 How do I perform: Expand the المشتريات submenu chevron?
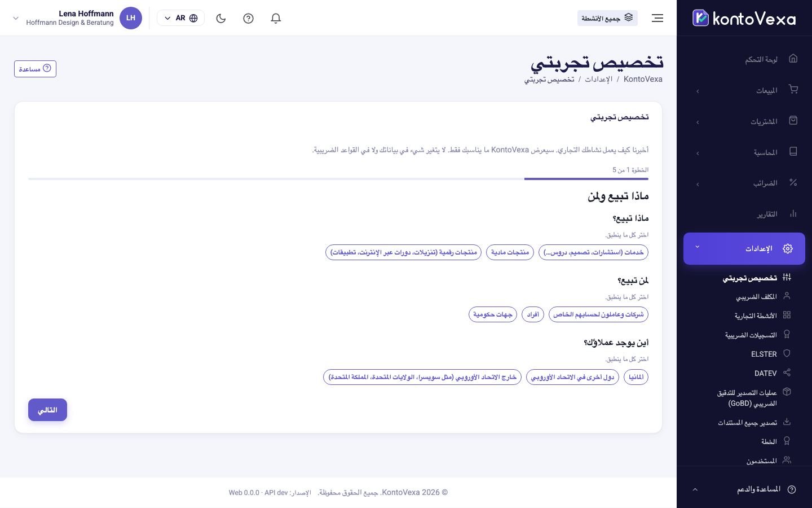pos(698,122)
